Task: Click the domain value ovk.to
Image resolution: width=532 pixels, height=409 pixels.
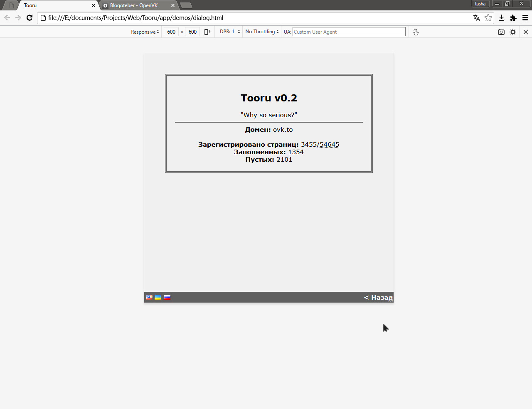Action: coord(283,130)
